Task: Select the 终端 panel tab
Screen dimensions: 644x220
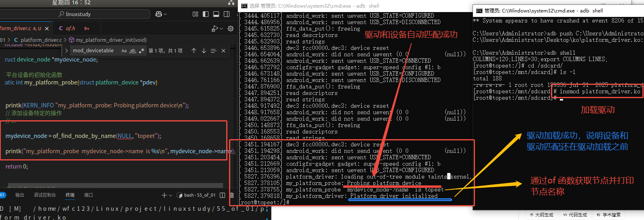Action: coord(70,195)
